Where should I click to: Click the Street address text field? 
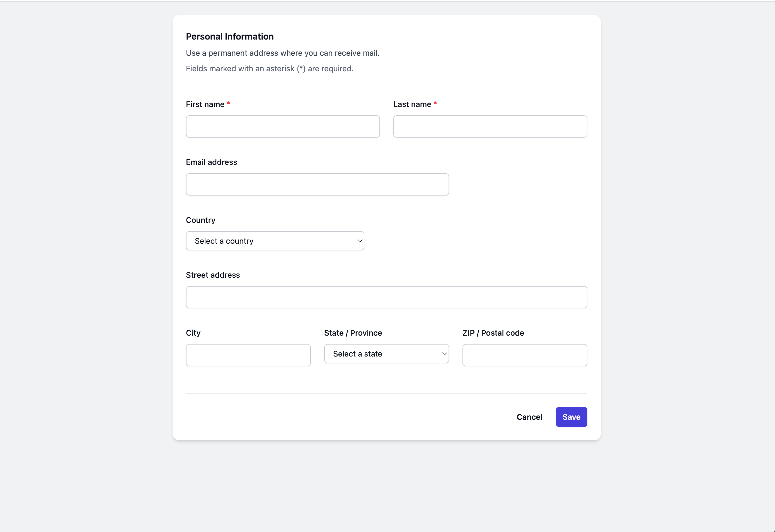point(386,297)
